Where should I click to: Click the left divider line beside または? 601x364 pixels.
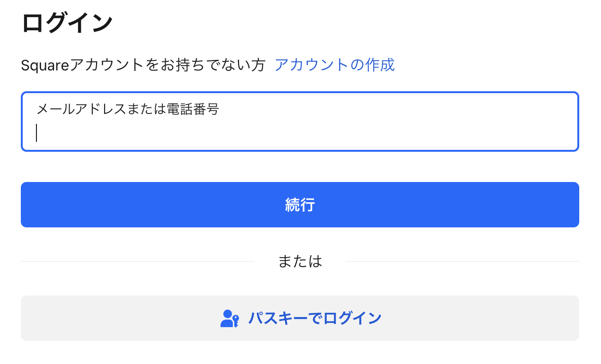pos(137,261)
